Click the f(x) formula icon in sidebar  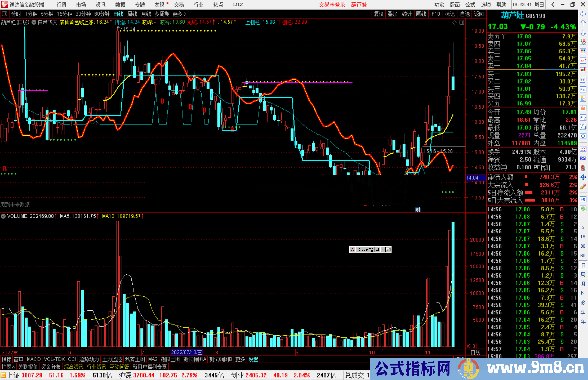[583, 127]
